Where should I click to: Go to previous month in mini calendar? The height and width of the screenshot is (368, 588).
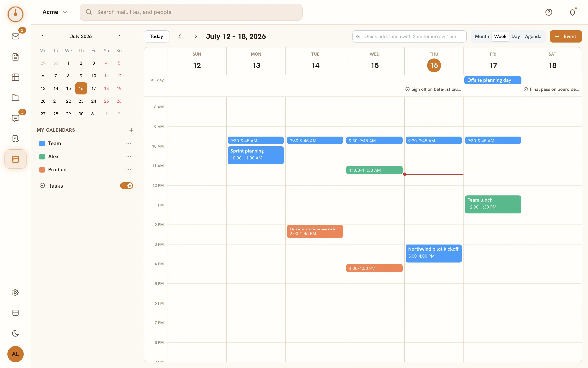tap(42, 37)
